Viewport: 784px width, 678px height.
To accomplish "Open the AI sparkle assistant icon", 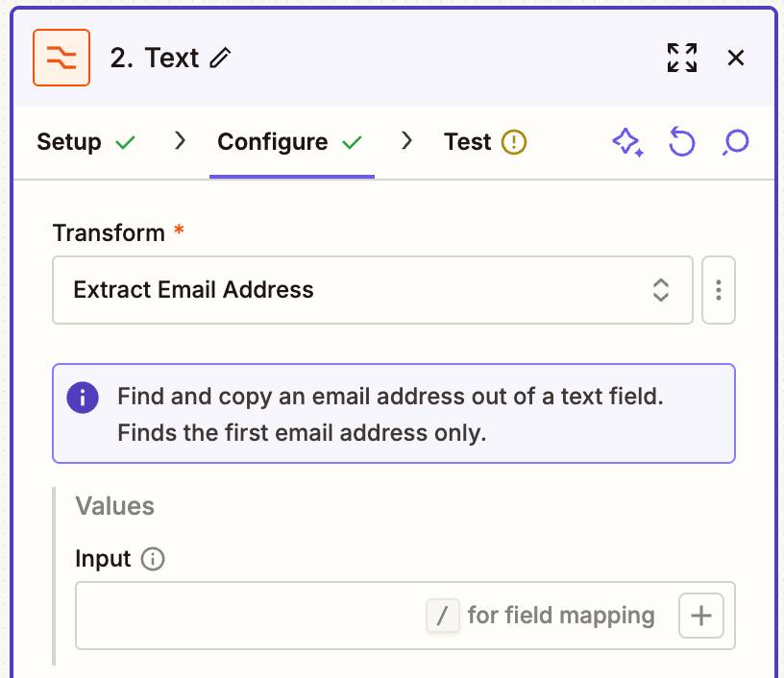I will [627, 142].
